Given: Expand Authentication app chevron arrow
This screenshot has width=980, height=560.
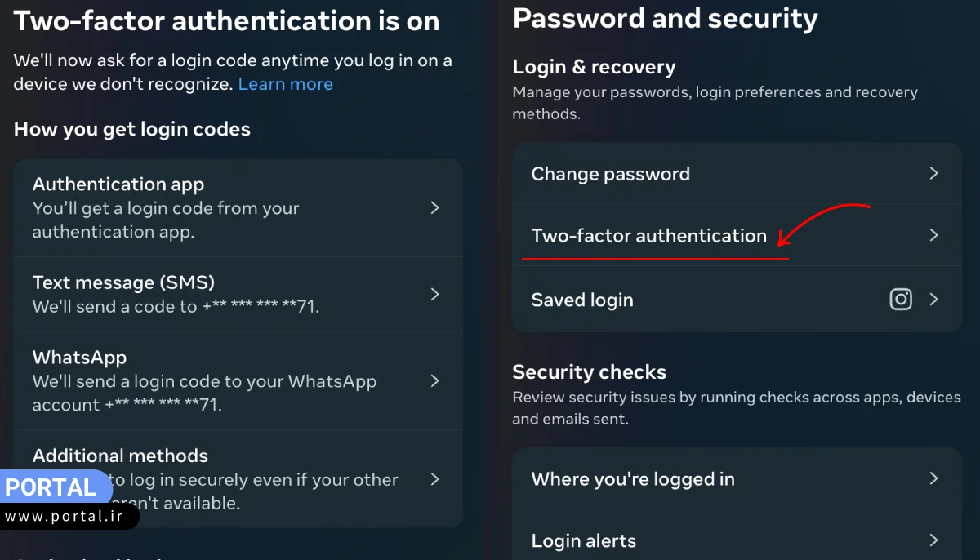Looking at the screenshot, I should click(435, 208).
